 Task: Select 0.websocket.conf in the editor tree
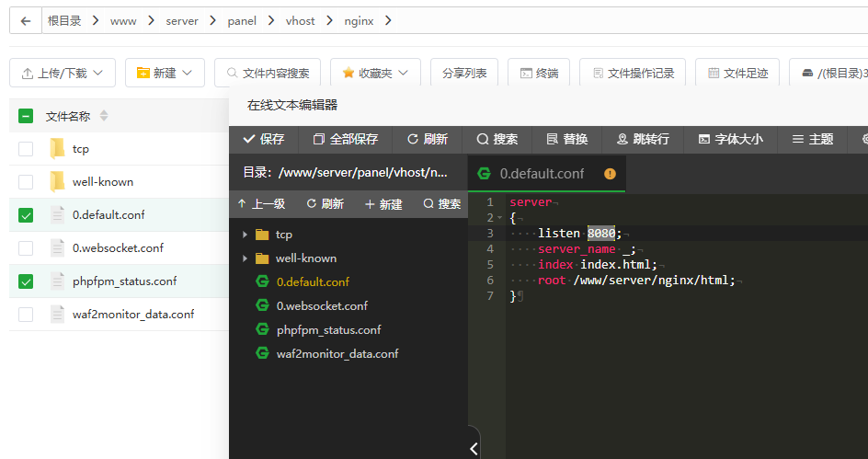(322, 306)
